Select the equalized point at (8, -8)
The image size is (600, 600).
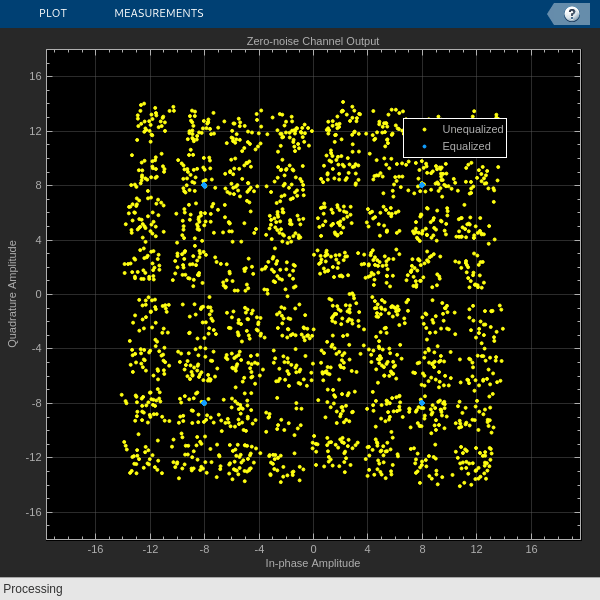422,403
